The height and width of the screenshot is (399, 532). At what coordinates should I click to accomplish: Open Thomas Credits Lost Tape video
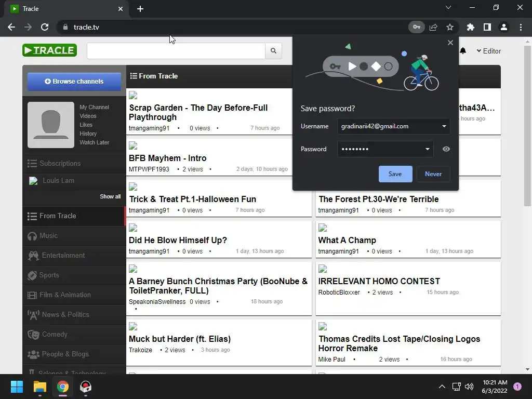(x=399, y=343)
